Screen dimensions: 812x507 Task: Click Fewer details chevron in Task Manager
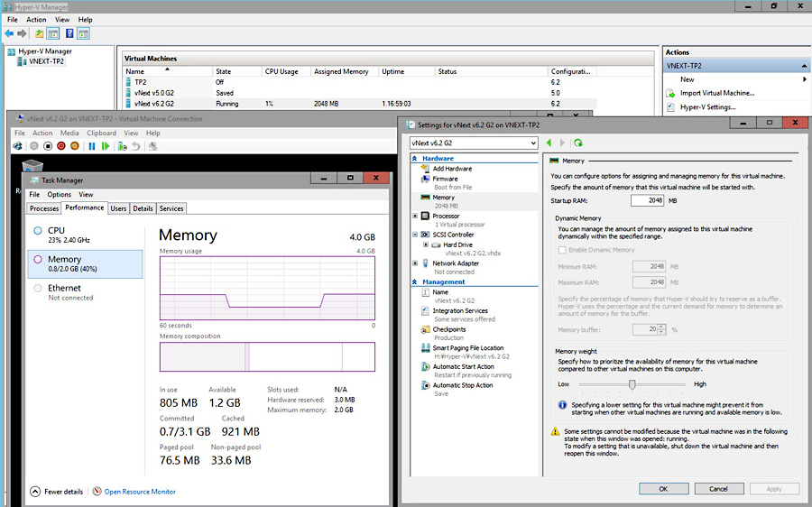(35, 492)
